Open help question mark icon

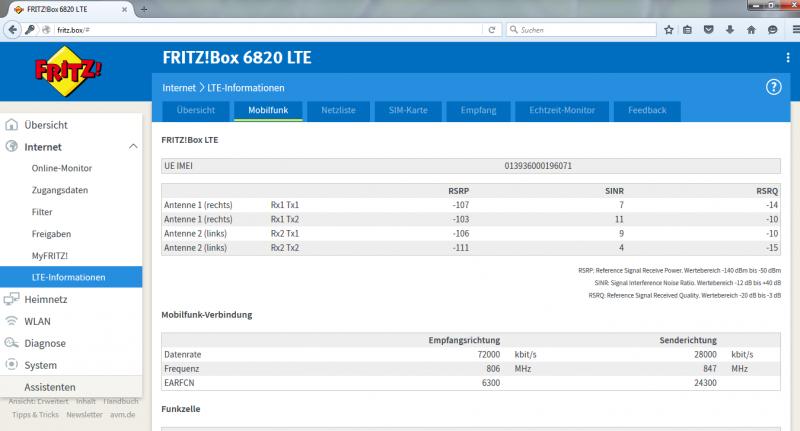tap(773, 87)
